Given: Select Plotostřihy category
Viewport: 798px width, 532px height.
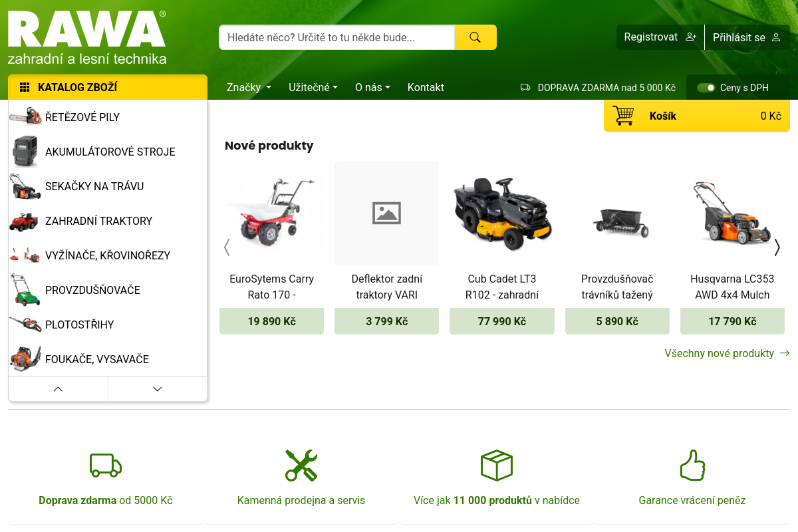Looking at the screenshot, I should click(108, 325).
